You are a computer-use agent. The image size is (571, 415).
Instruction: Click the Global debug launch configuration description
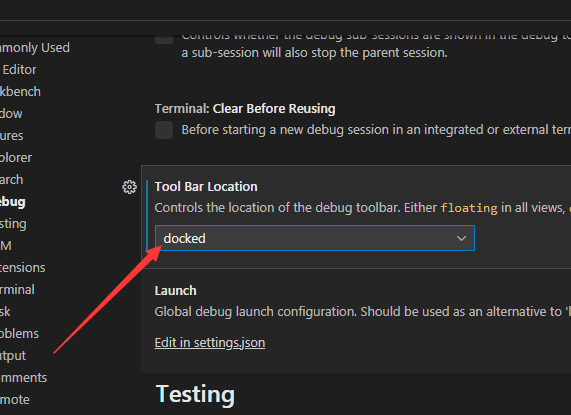pyautogui.click(x=362, y=312)
